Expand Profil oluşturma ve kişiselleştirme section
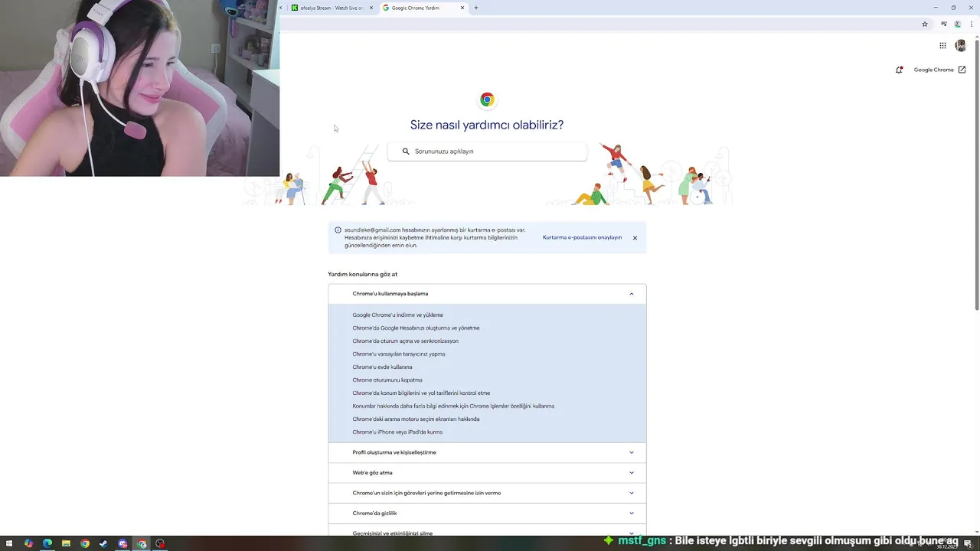The height and width of the screenshot is (551, 980). point(487,452)
